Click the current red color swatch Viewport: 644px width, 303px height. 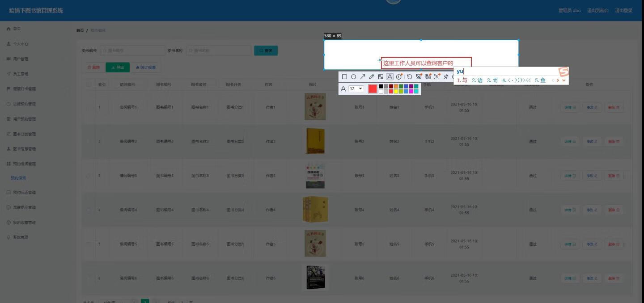point(373,89)
